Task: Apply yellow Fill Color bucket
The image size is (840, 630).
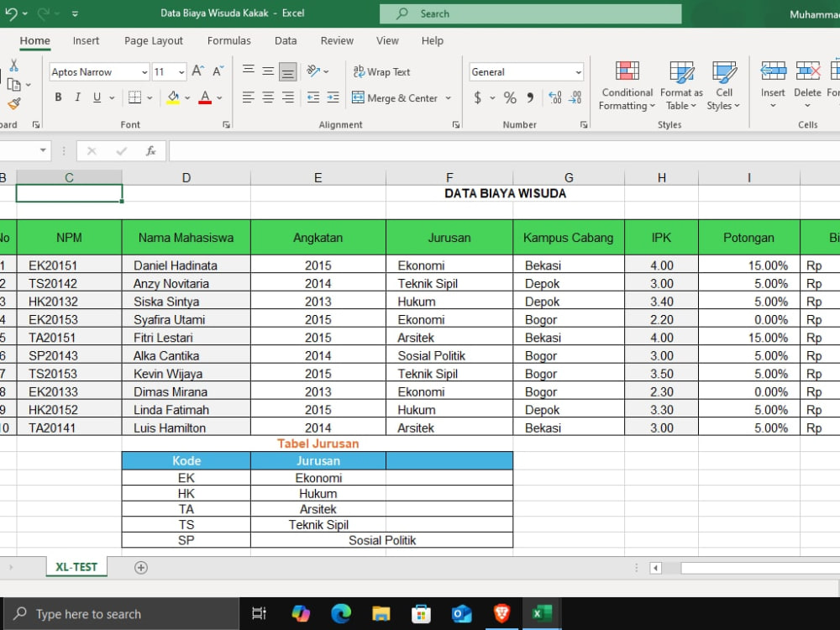Action: pyautogui.click(x=173, y=97)
